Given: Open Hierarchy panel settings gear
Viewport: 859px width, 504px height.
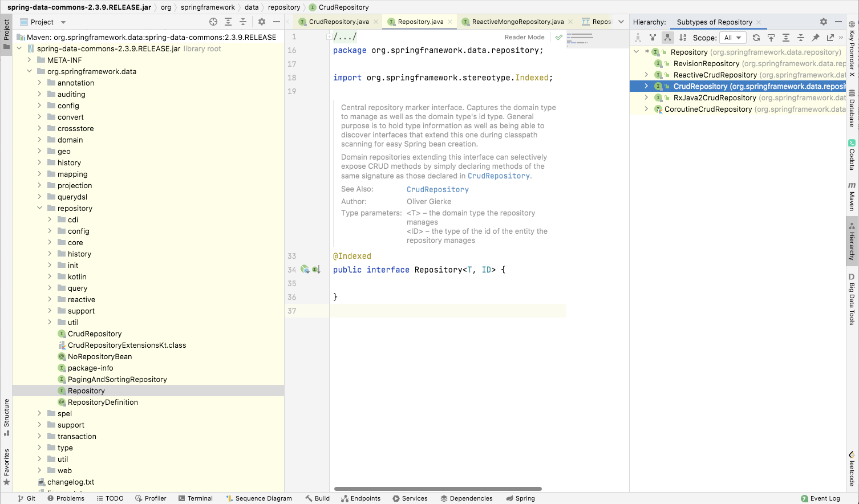Looking at the screenshot, I should 824,22.
